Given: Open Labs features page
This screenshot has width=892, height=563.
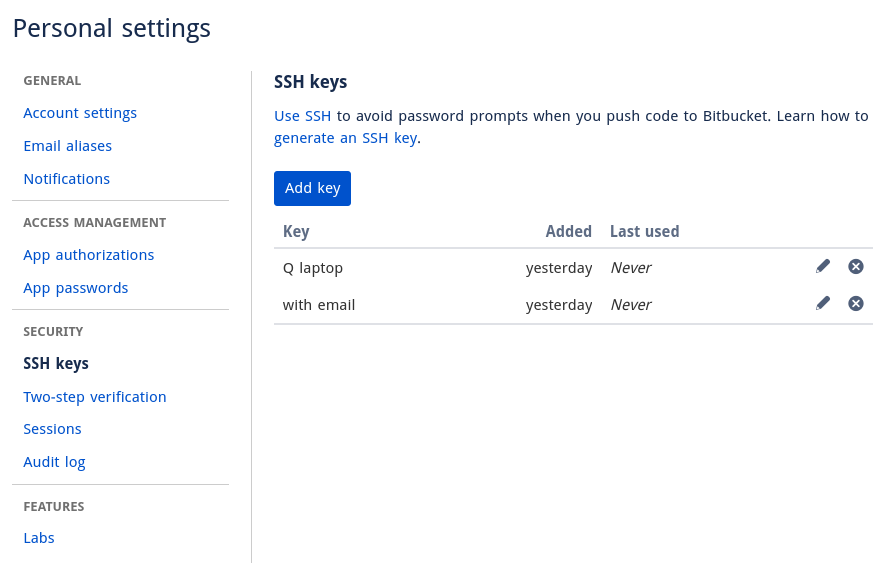Looking at the screenshot, I should point(39,538).
